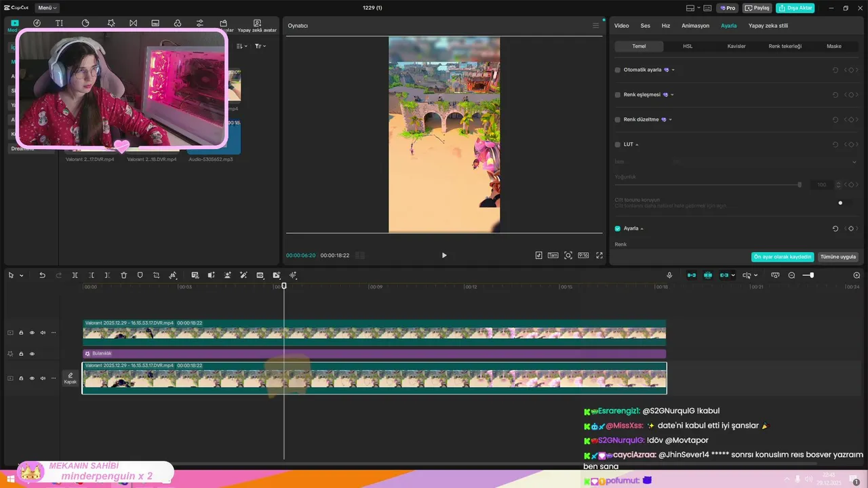Open more options for the top video track
The image size is (868, 488).
pyautogui.click(x=54, y=333)
